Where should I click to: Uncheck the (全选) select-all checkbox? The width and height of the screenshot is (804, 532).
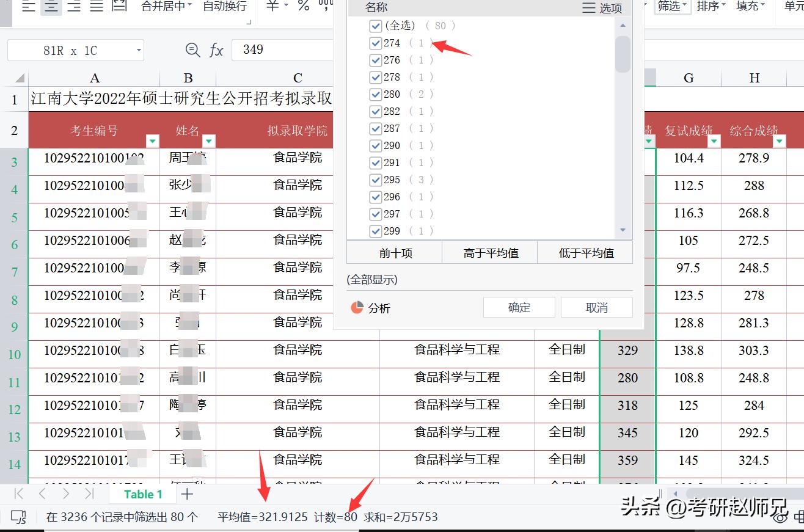375,26
